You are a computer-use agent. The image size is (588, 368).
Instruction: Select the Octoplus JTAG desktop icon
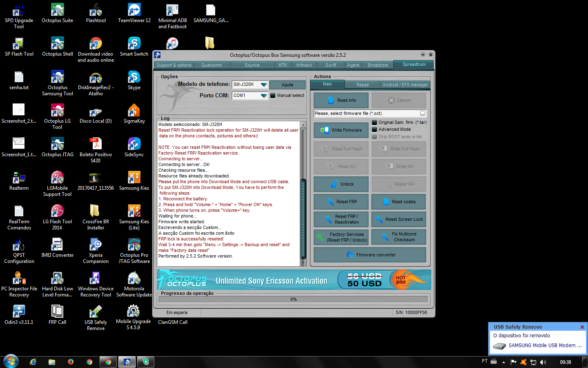click(58, 147)
